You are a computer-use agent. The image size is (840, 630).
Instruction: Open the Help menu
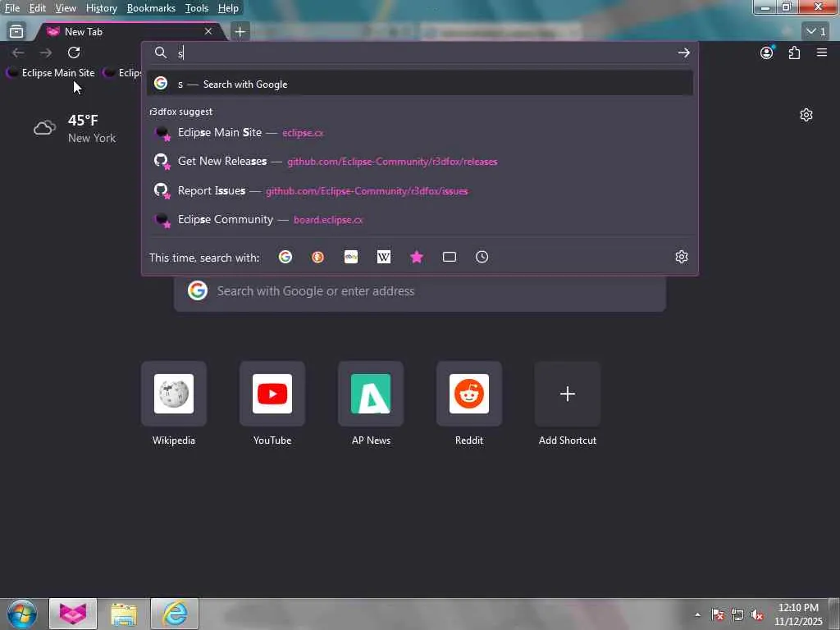coord(228,8)
